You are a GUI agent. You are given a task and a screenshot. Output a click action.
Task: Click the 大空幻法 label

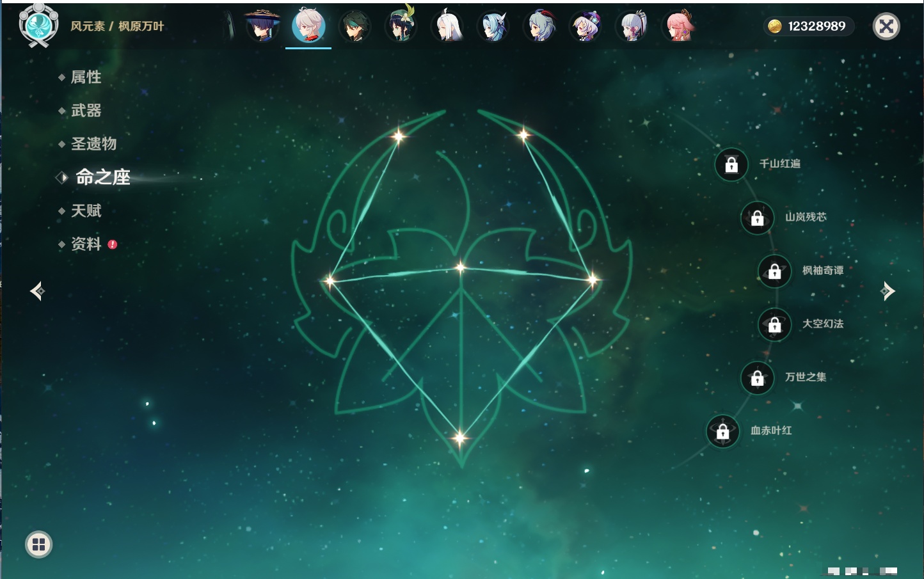point(823,324)
